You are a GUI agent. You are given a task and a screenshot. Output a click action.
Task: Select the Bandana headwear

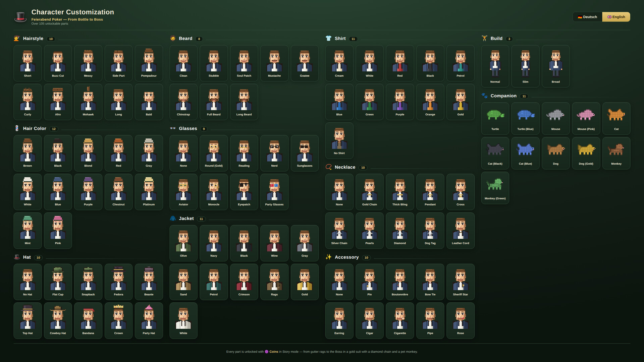pyautogui.click(x=88, y=321)
